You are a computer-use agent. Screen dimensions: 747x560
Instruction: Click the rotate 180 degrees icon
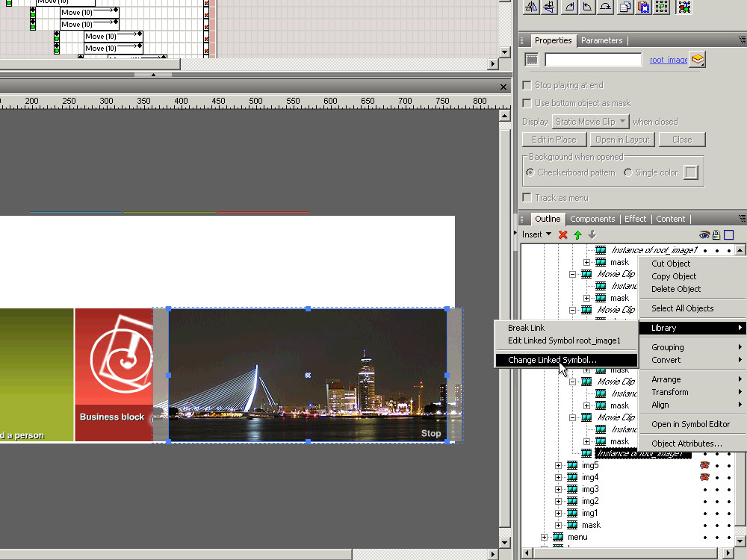coord(606,7)
